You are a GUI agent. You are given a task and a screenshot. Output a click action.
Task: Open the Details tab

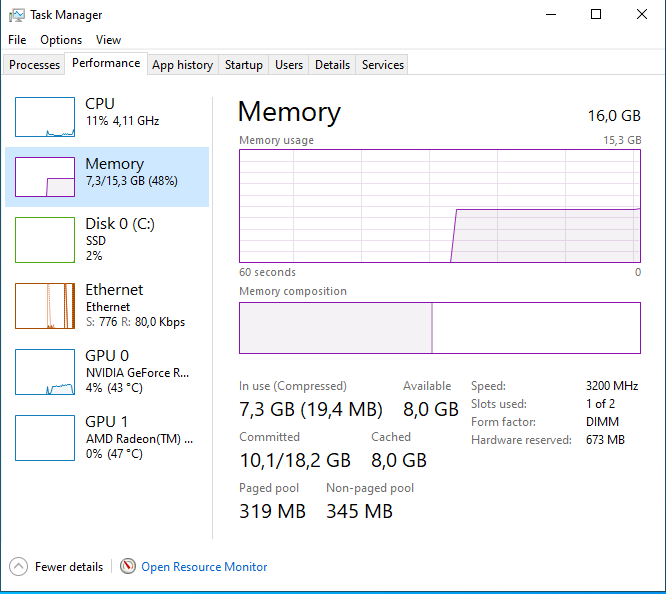pos(332,65)
